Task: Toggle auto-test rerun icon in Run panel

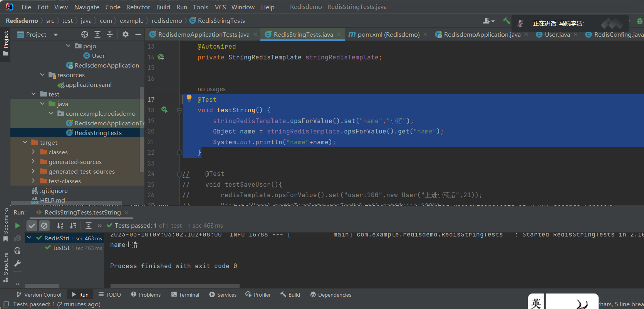Action: pos(17,251)
